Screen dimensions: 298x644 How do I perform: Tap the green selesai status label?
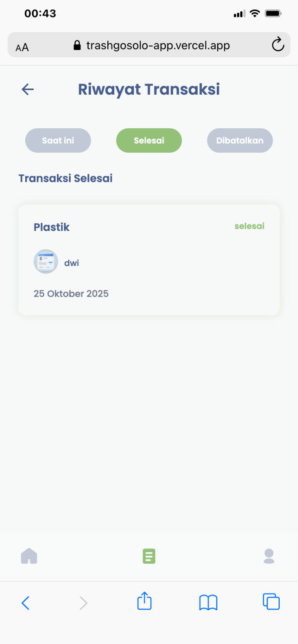point(249,226)
